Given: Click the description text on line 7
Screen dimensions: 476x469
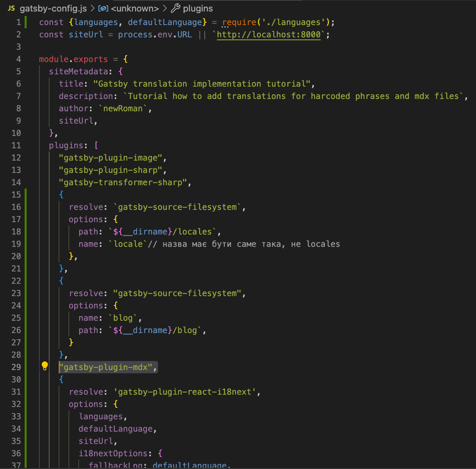Looking at the screenshot, I should [x=293, y=96].
